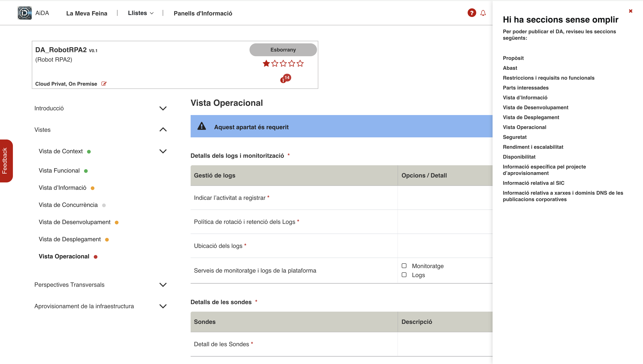
Task: Click the first filled rating star
Action: pos(266,64)
